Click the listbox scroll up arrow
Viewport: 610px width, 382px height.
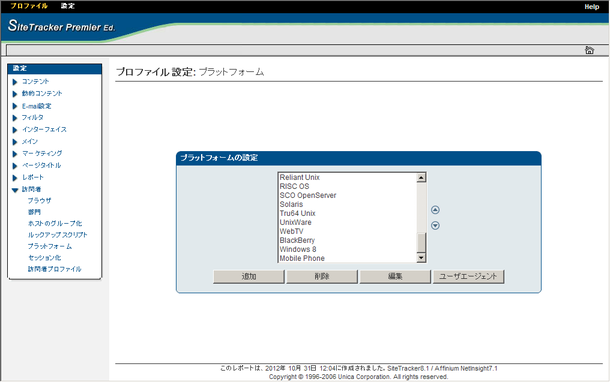(421, 178)
